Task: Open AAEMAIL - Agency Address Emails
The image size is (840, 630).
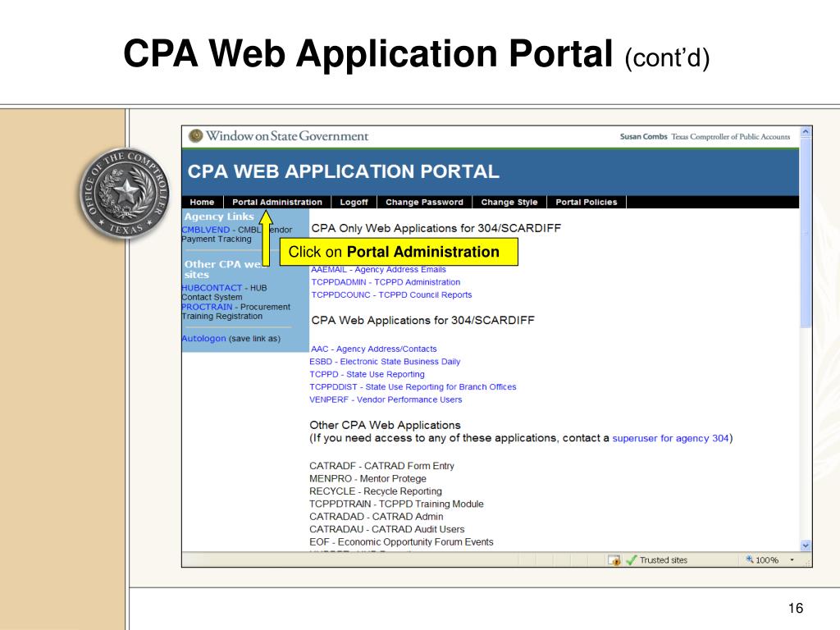Action: click(x=378, y=269)
